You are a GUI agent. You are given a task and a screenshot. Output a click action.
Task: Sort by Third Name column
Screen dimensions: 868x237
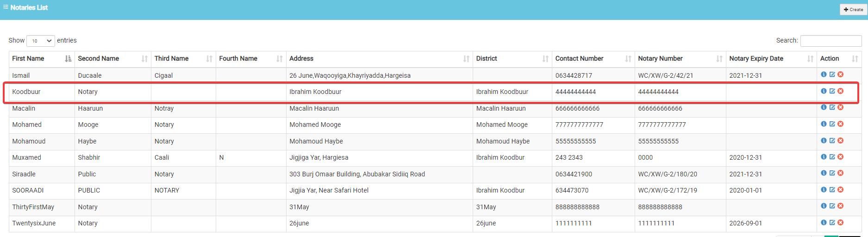pos(183,59)
